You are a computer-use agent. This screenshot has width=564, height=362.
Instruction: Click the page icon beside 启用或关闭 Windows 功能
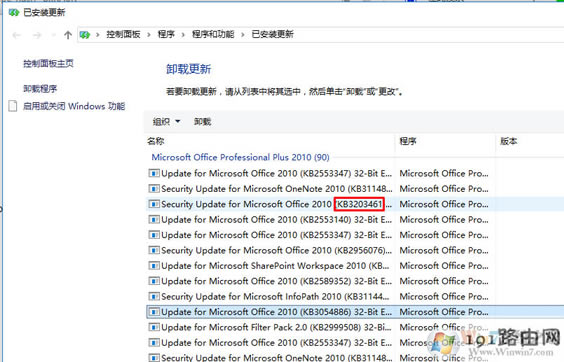coord(13,106)
